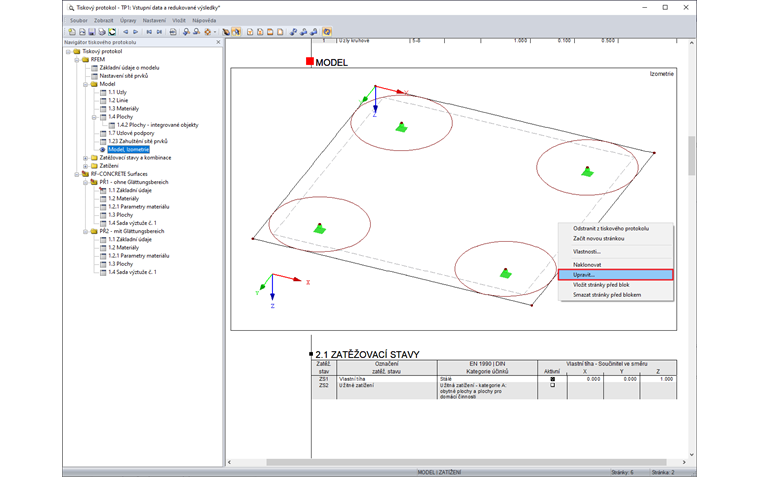Click the first magnifier zoom icon
Viewport: 760px width, 477px height.
coord(186,32)
